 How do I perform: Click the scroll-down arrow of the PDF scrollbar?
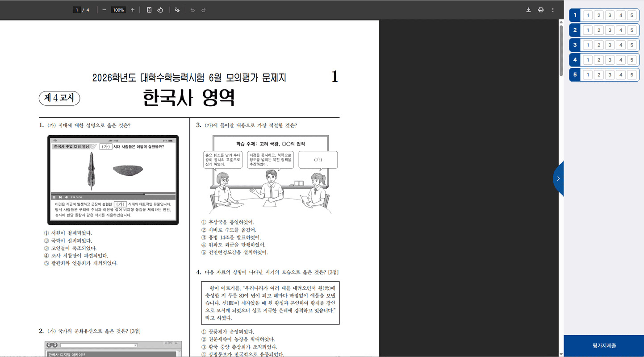561,354
